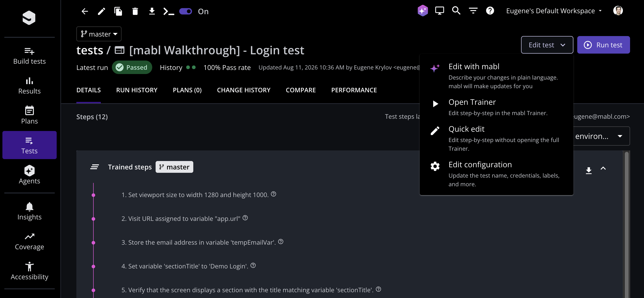Click the mabl logo in the sidebar
The width and height of the screenshot is (644, 298).
coord(29,18)
